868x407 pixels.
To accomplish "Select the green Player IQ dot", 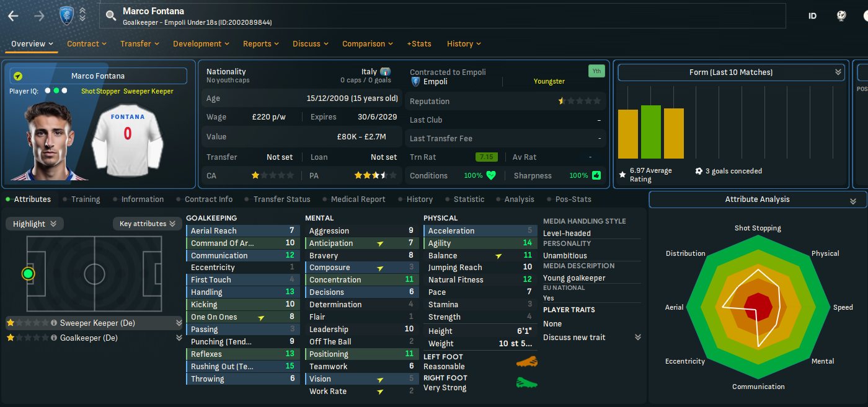I will 56,91.
